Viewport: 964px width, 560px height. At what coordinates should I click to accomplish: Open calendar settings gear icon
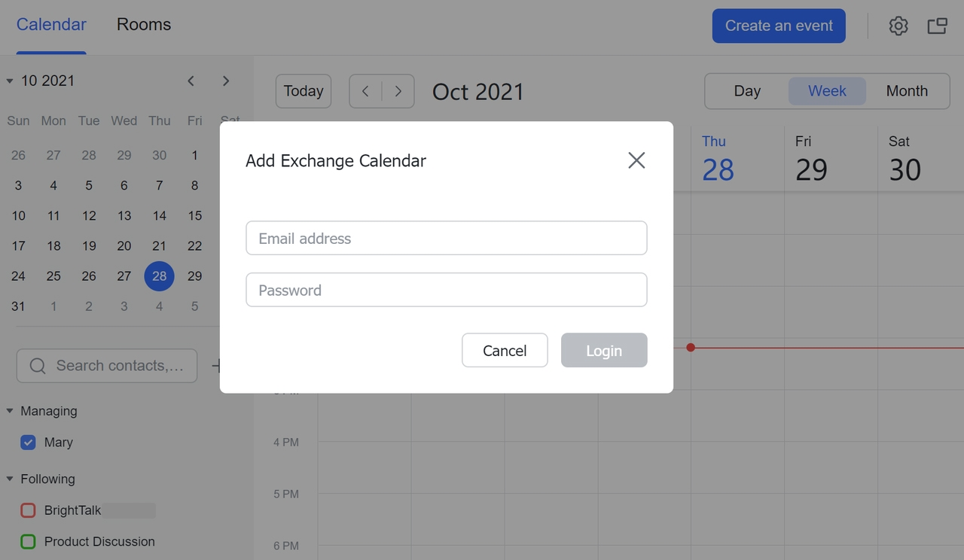(898, 26)
